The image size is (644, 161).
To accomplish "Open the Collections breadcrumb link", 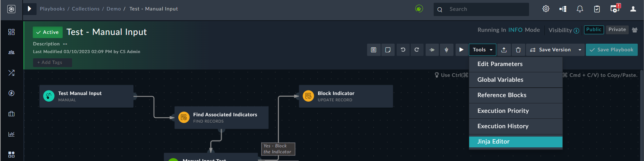I will pyautogui.click(x=86, y=9).
